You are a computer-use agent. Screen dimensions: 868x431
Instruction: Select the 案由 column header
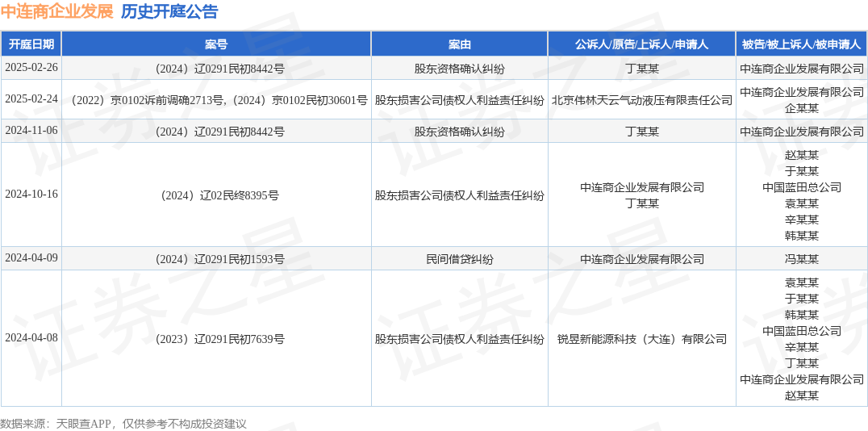(460, 44)
